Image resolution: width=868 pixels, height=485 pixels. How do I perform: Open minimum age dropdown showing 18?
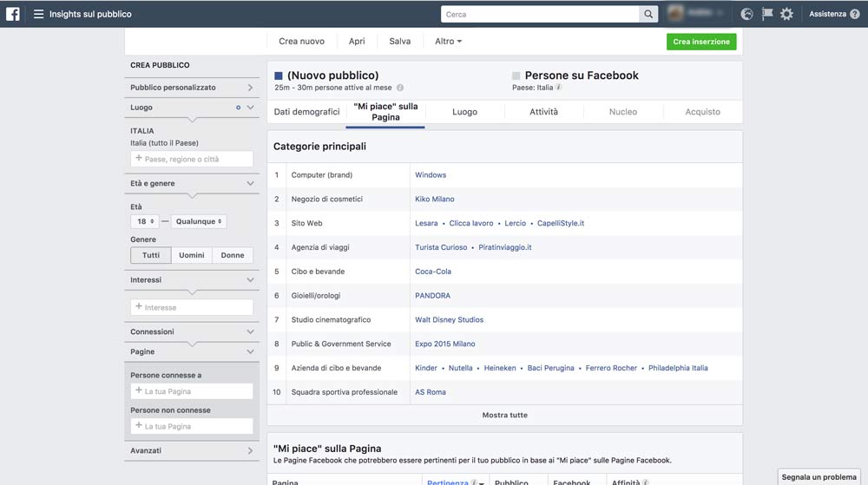[x=145, y=221]
